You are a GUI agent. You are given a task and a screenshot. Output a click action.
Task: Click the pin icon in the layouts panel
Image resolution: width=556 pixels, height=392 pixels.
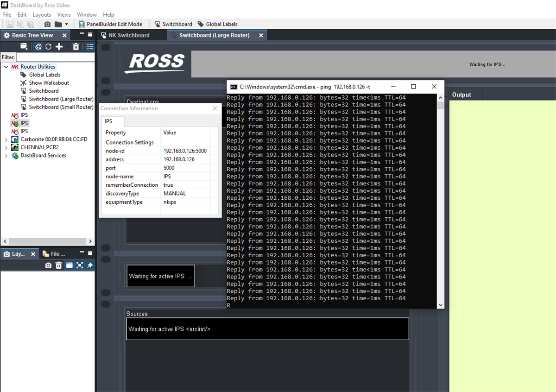point(90,266)
